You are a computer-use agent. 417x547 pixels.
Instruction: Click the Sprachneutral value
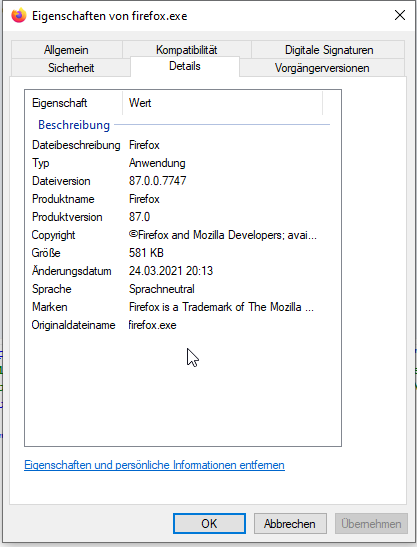pyautogui.click(x=162, y=289)
